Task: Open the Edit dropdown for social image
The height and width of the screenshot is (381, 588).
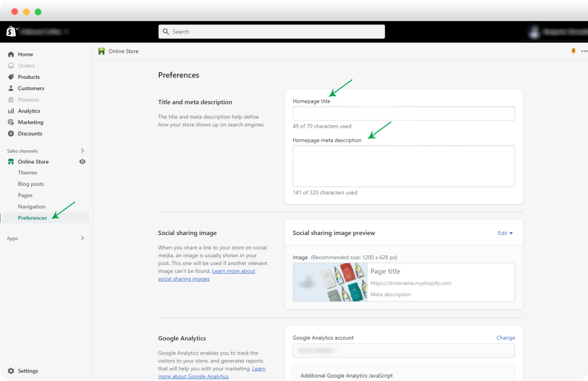Action: tap(505, 233)
